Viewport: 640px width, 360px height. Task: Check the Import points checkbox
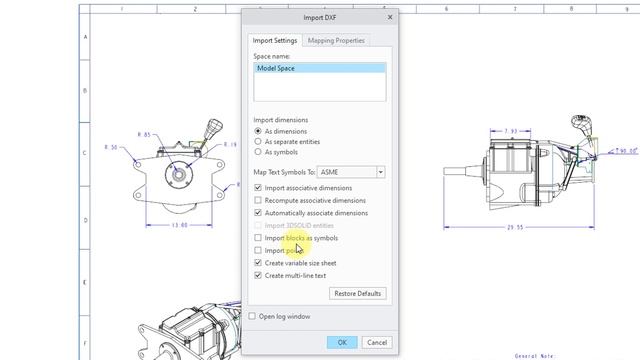[258, 250]
